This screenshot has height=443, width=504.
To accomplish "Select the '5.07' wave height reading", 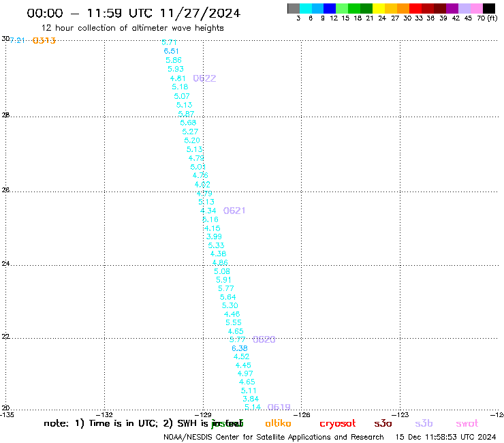I will 182,96.
